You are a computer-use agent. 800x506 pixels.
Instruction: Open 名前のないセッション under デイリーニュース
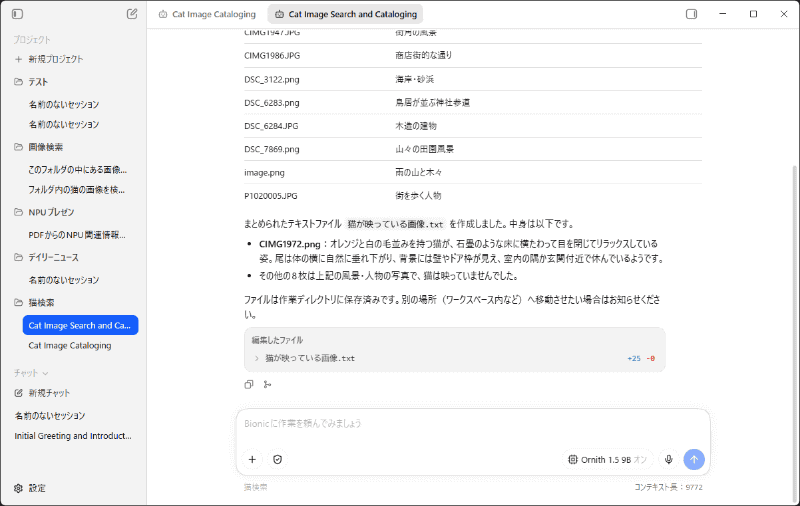point(64,280)
